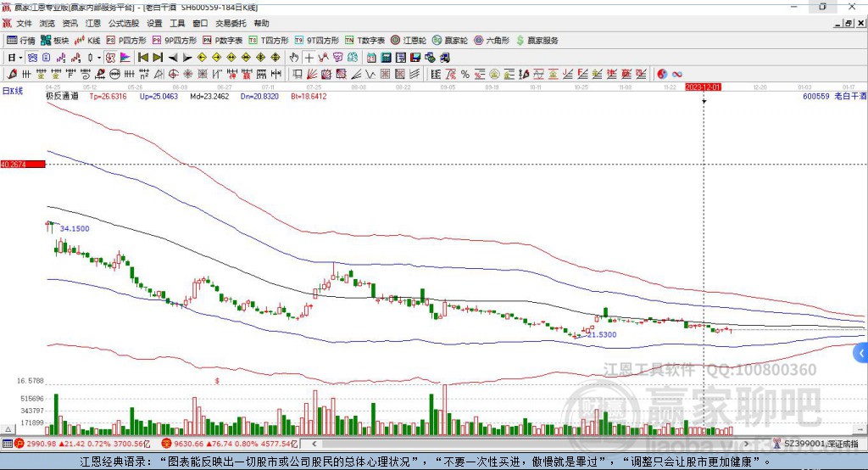
Task: Click the floppy disk save icon
Action: 415,58
